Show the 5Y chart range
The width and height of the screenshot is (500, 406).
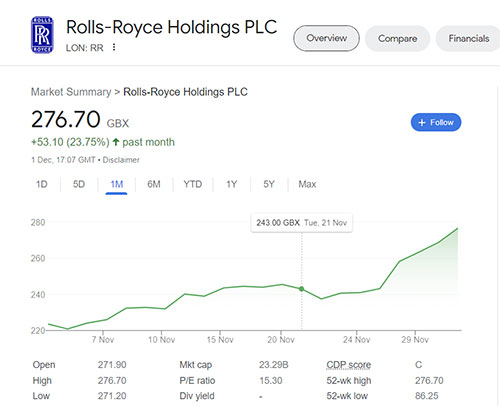[x=269, y=184]
